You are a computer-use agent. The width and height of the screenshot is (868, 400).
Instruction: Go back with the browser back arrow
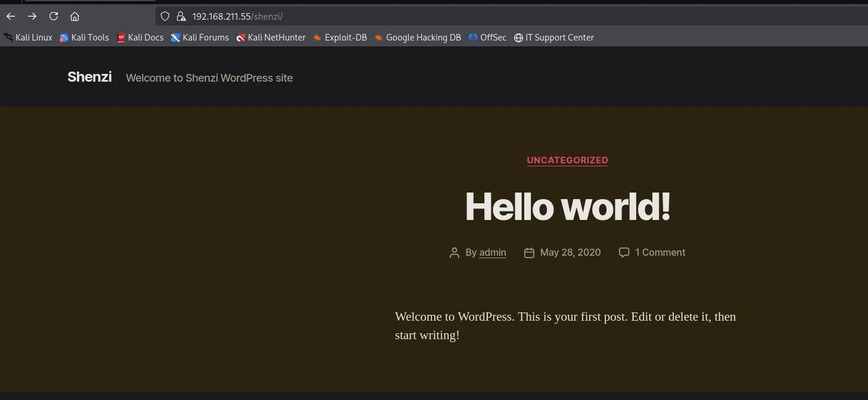point(11,16)
